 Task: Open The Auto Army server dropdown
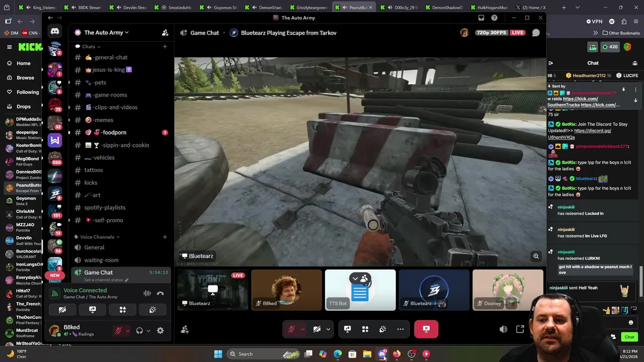(x=106, y=33)
